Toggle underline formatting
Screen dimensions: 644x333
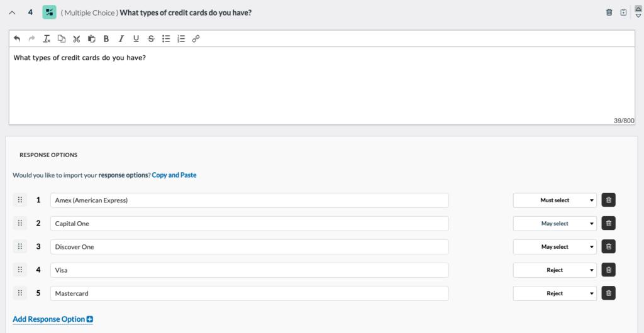point(136,38)
